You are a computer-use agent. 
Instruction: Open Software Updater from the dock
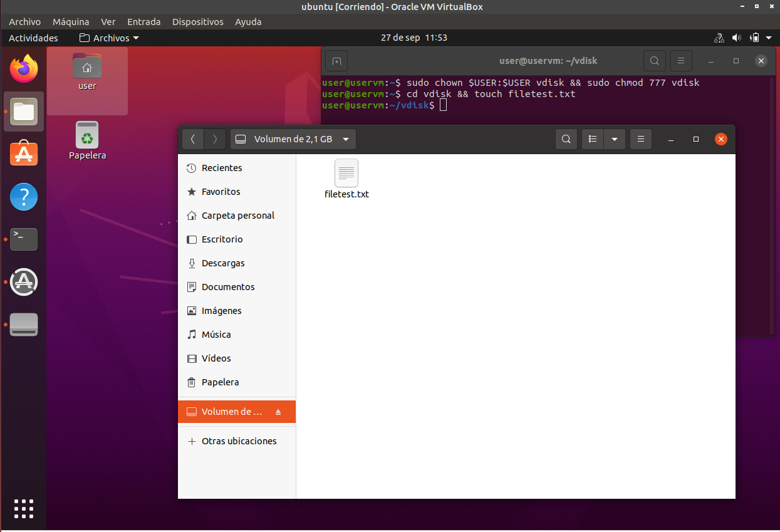24,282
